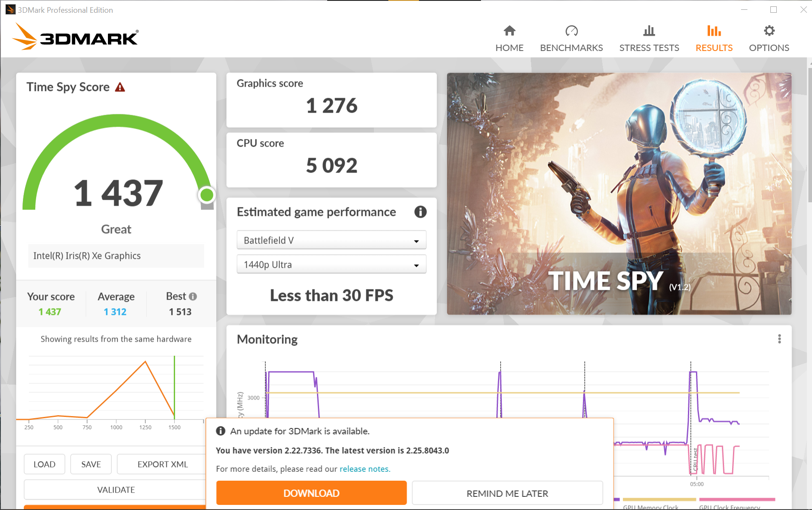Screen dimensions: 812x510
Task: Expand the 1440p Ultra resolution dropdown
Action: coord(331,264)
